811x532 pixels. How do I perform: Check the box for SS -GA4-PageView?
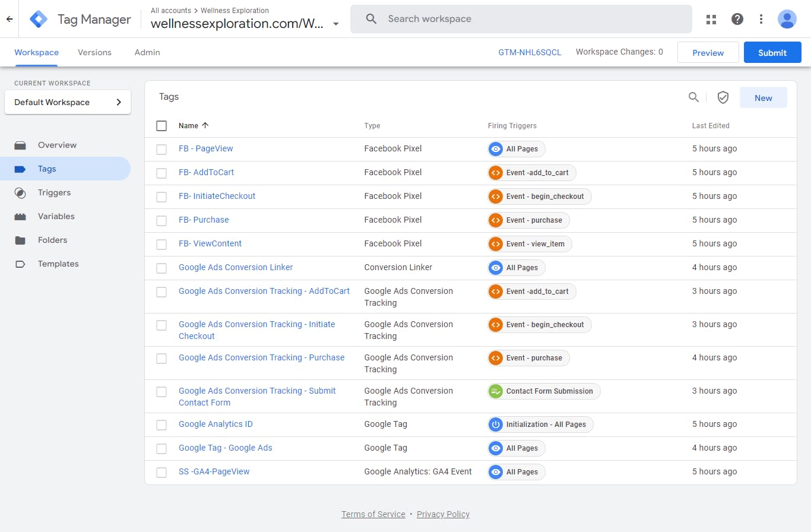[x=161, y=473]
